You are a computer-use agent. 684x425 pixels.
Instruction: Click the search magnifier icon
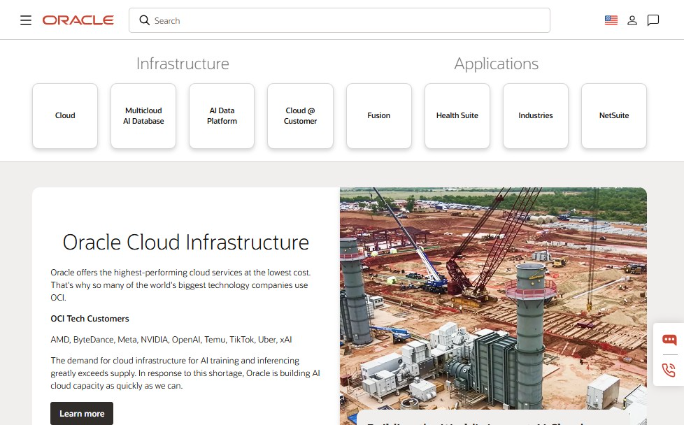pos(144,20)
